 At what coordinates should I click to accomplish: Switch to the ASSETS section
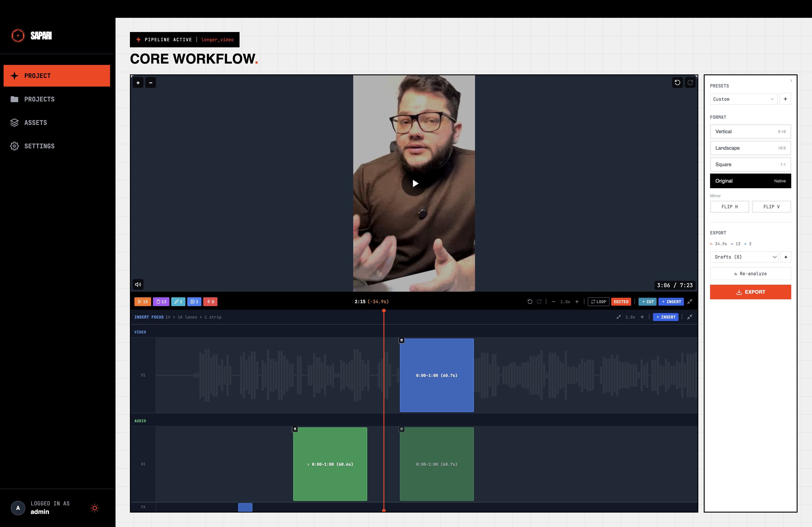click(x=35, y=122)
